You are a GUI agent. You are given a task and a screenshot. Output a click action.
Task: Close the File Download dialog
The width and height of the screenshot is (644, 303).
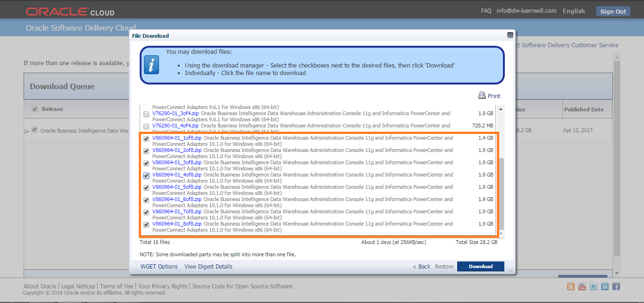510,35
